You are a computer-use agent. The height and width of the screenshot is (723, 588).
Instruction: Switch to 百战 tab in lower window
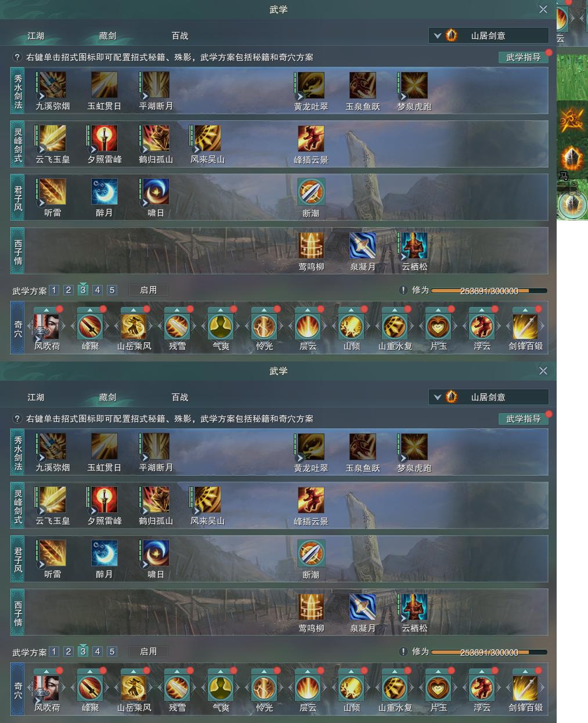180,397
